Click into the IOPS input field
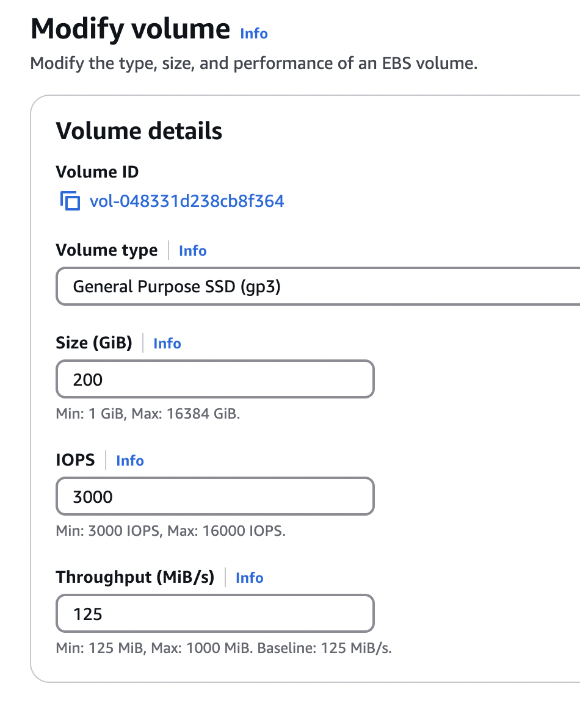The height and width of the screenshot is (728, 580). click(x=214, y=497)
